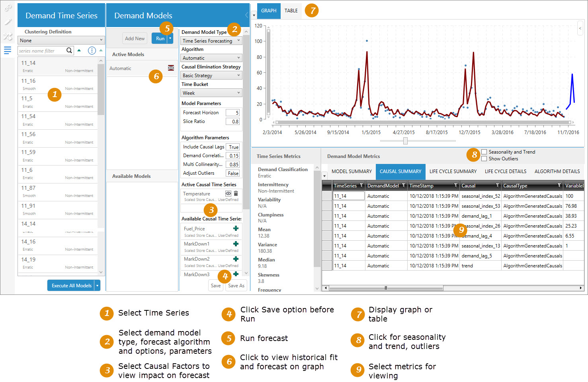
Task: Add MarkDown2 causal series with plus icon
Action: tap(236, 259)
